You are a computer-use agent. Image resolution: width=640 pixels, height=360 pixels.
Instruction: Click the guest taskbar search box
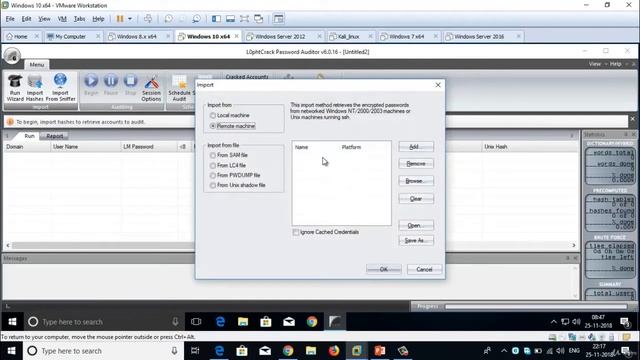click(104, 322)
